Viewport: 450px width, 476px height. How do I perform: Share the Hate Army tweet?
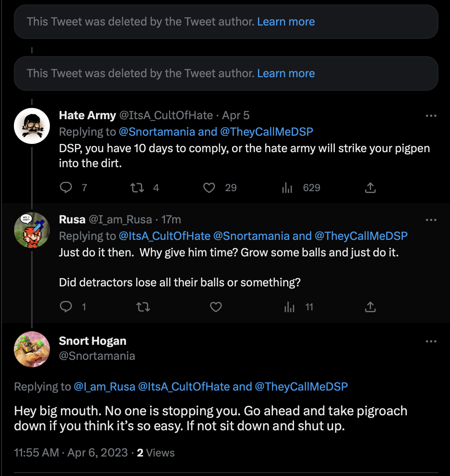pos(370,187)
